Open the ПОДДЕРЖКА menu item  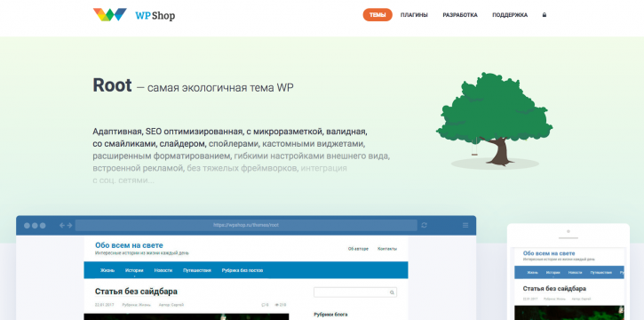pos(510,15)
